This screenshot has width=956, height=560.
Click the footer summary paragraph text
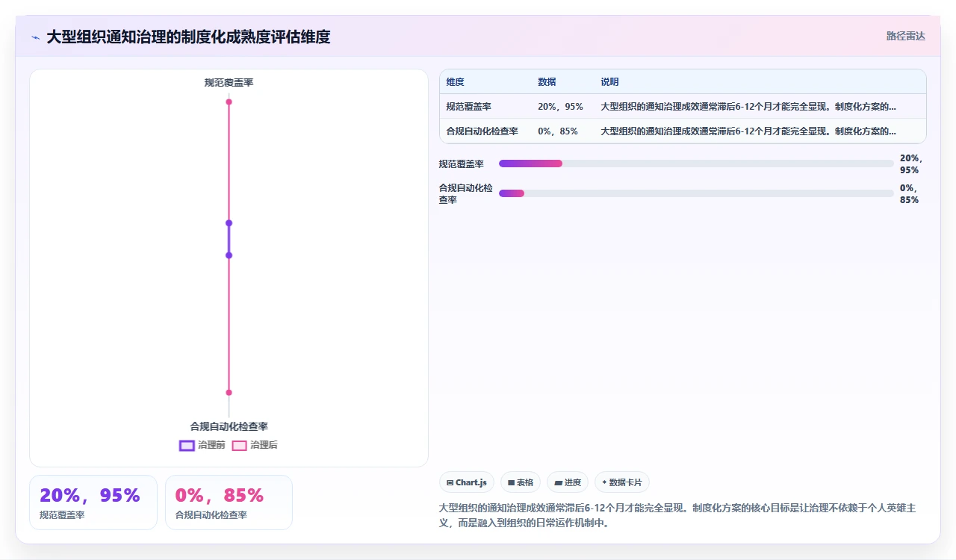pos(677,515)
